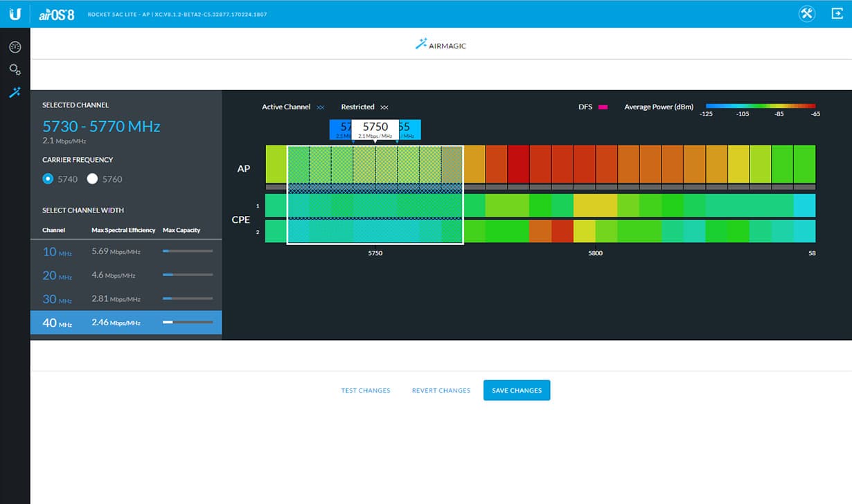Select the airMagic wand sidebar icon
The width and height of the screenshot is (852, 504).
15,92
